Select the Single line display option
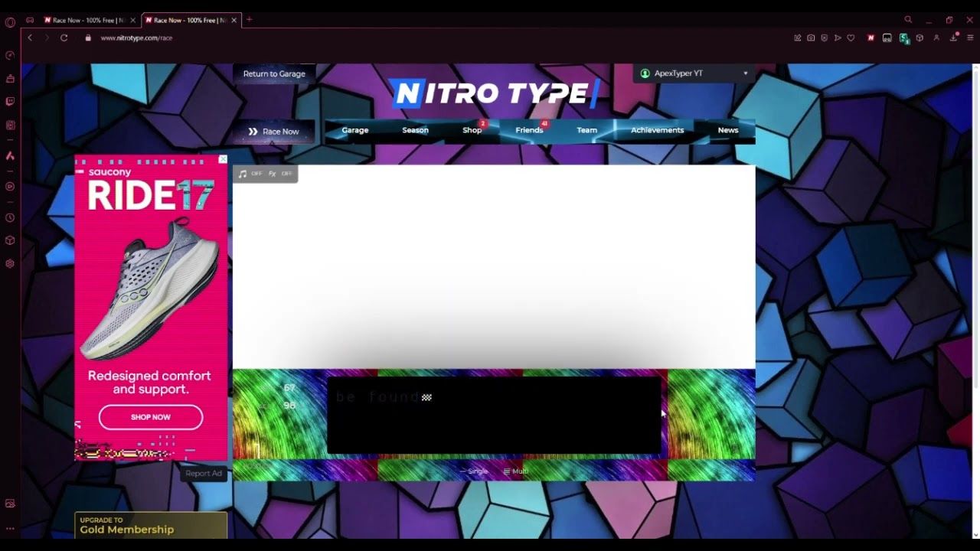 (x=474, y=471)
